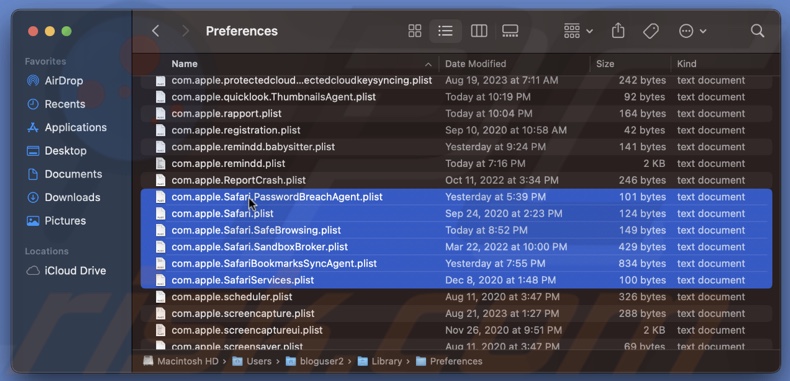
Task: Switch to column view
Action: (479, 31)
